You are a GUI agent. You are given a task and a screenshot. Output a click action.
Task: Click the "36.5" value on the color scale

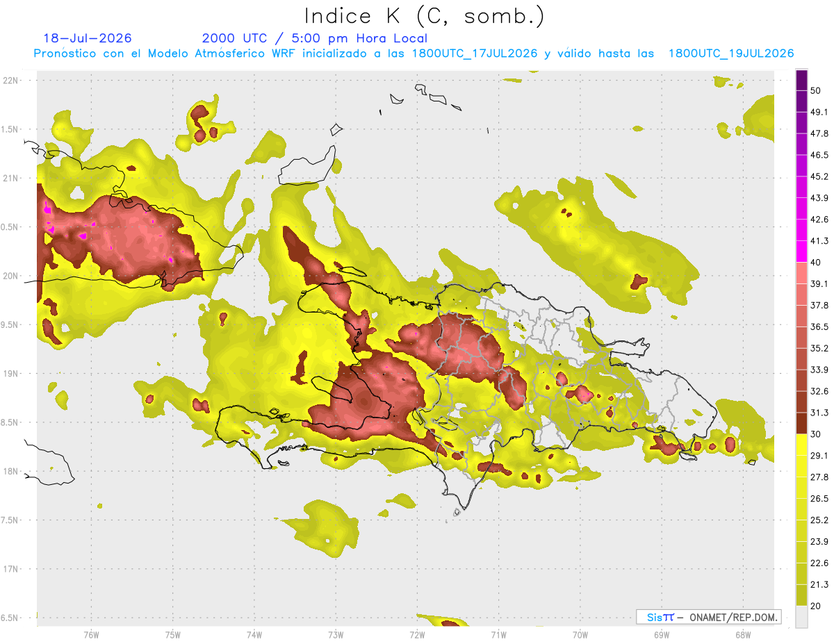[x=820, y=327]
